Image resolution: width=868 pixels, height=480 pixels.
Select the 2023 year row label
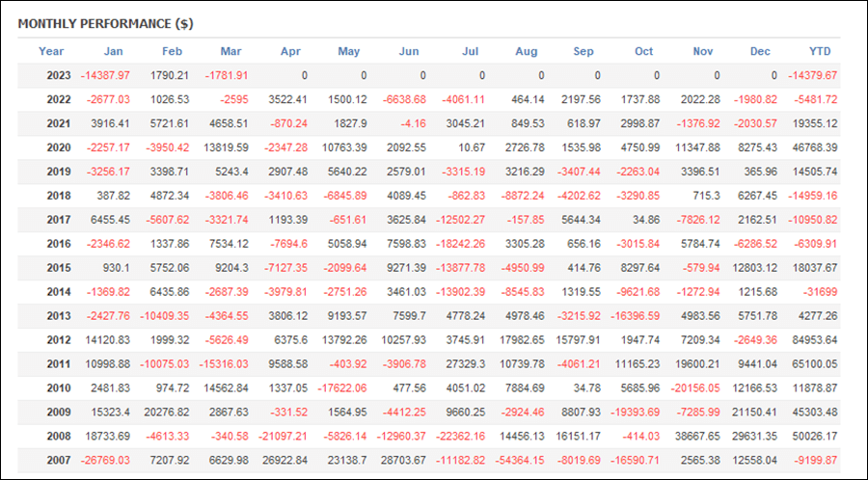pos(59,76)
